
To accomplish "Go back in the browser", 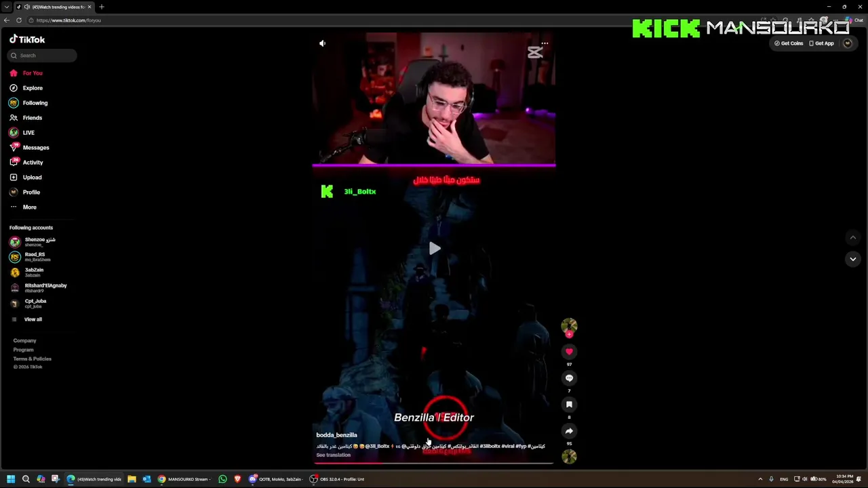I will point(6,20).
